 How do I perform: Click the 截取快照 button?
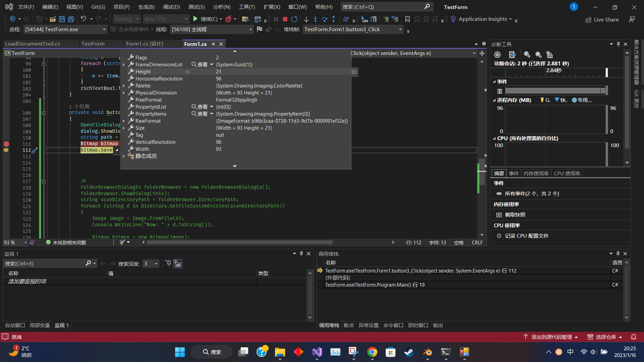(514, 215)
